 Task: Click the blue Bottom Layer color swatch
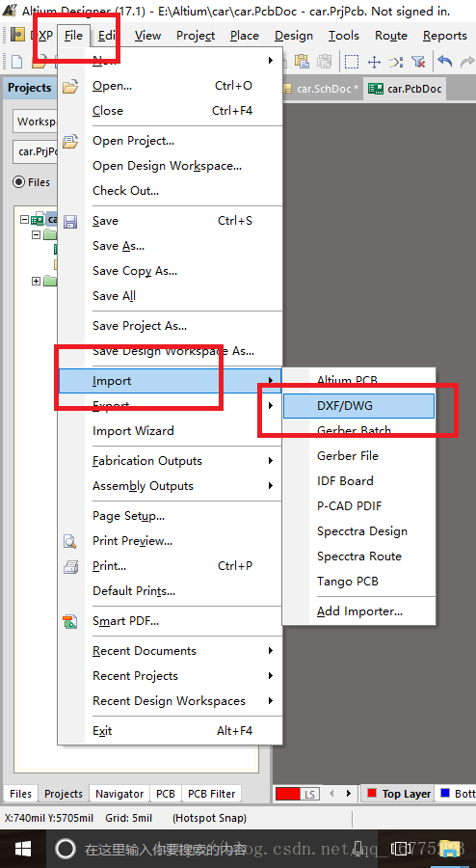tap(444, 793)
